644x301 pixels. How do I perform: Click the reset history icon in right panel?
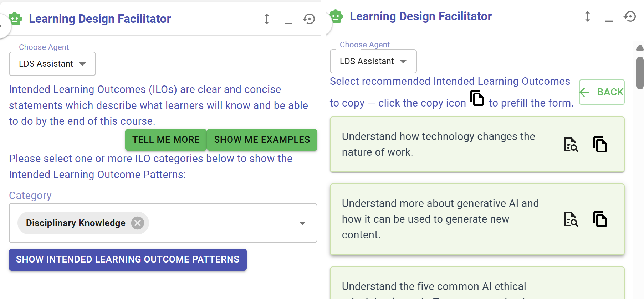point(630,16)
